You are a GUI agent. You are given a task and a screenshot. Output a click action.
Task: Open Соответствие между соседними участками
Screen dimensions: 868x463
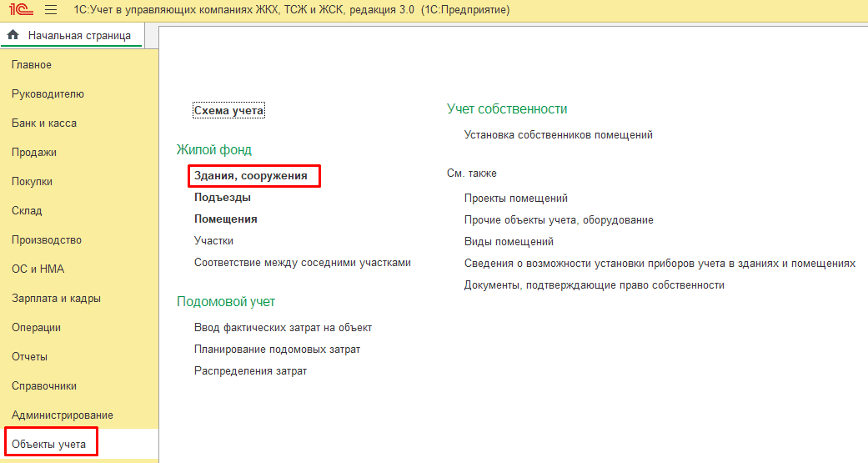(x=303, y=263)
